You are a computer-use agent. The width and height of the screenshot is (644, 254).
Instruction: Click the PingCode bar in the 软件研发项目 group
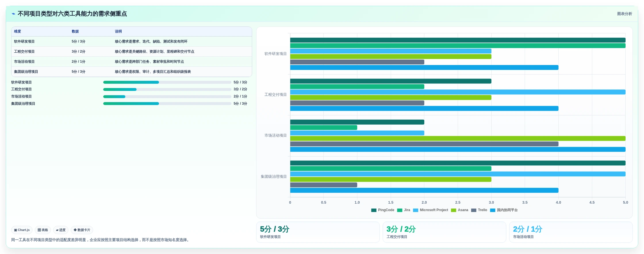[458, 40]
